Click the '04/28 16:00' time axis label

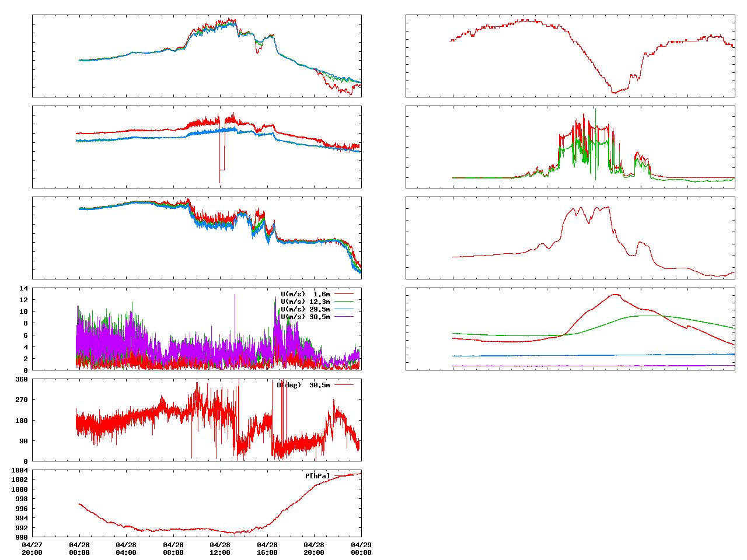[267, 548]
